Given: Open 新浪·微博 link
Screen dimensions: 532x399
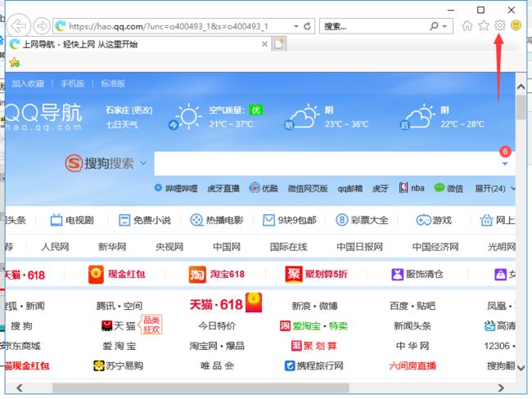Looking at the screenshot, I should click(314, 306).
